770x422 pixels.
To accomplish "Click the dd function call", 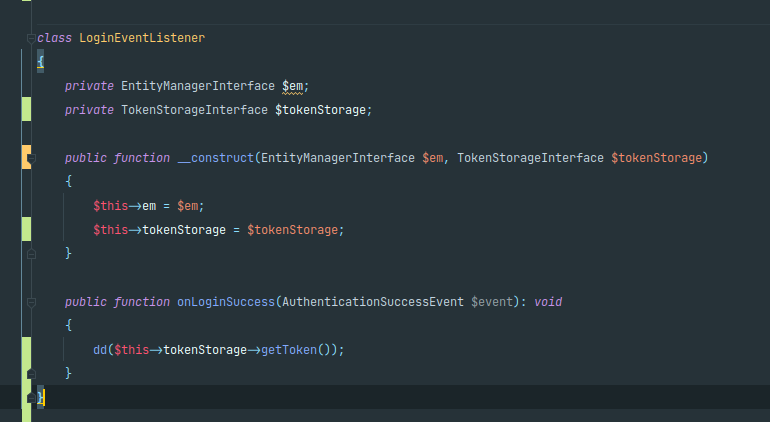I will click(100, 350).
